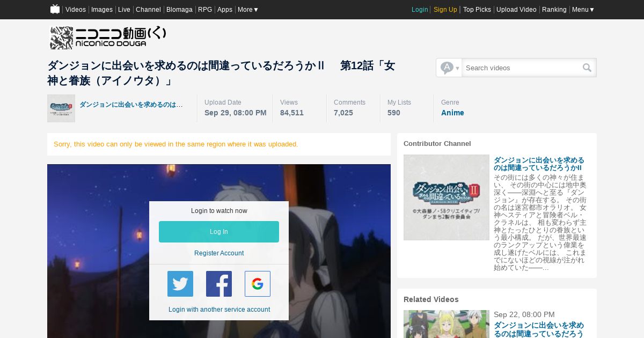Click the upload date Sep 29, 08:00 PM
This screenshot has height=338, width=644.
pos(236,113)
